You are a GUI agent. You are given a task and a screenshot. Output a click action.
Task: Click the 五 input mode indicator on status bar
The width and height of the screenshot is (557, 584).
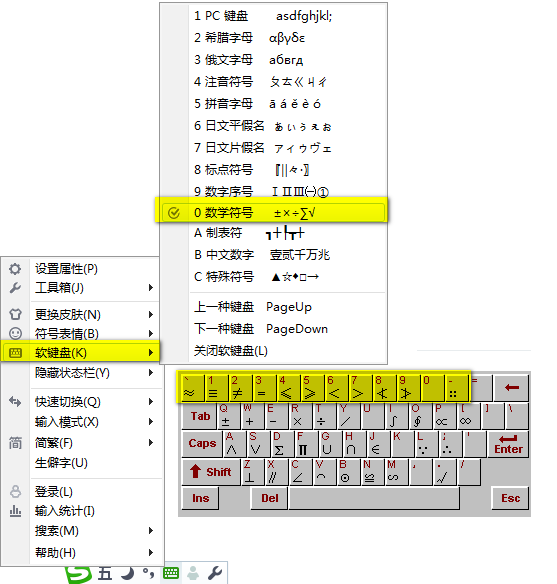tap(105, 574)
